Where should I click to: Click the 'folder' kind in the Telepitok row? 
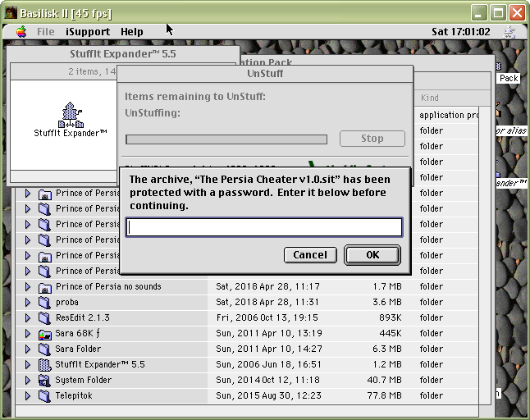point(432,395)
